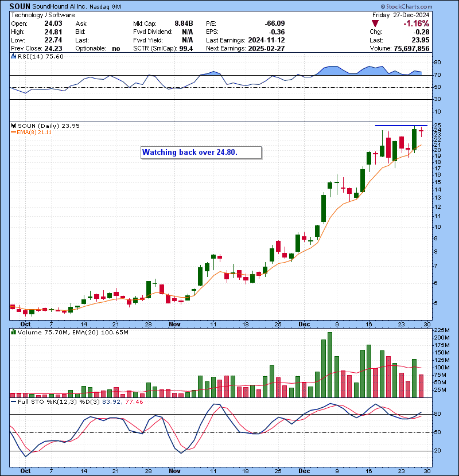This screenshot has height=476, width=459.
Task: Click the 'Nov' label on the price chart axis
Action: pos(174,324)
